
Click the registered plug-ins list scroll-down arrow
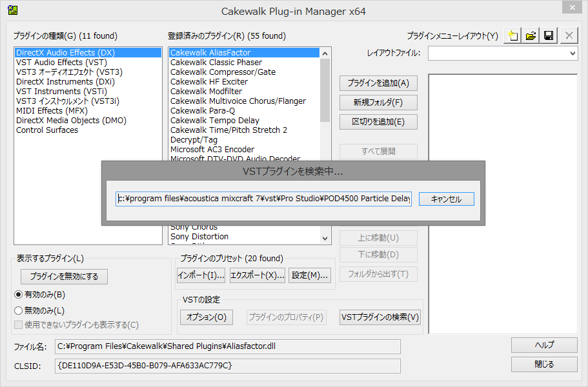tap(325, 238)
